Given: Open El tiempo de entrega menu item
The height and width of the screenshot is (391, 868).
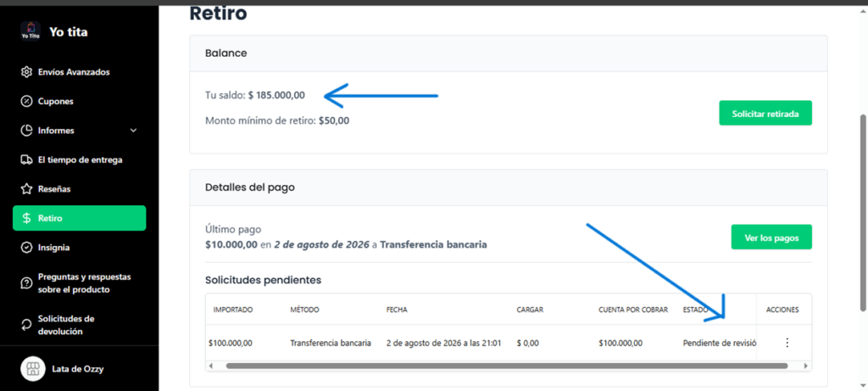Looking at the screenshot, I should coord(79,160).
